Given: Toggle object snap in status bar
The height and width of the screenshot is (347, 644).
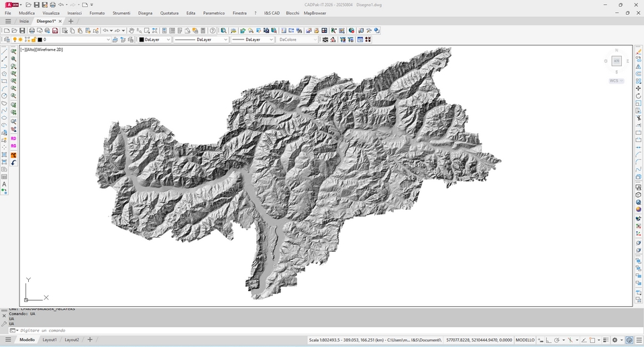Looking at the screenshot, I should (x=592, y=340).
